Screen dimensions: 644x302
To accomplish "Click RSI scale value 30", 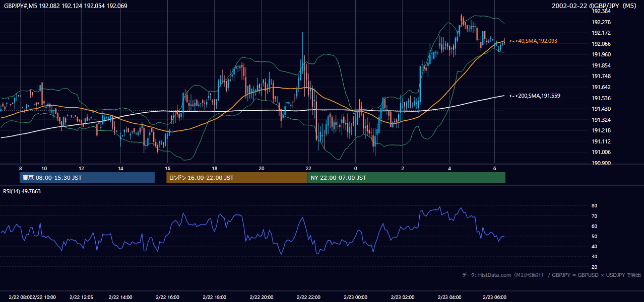I will (x=595, y=257).
